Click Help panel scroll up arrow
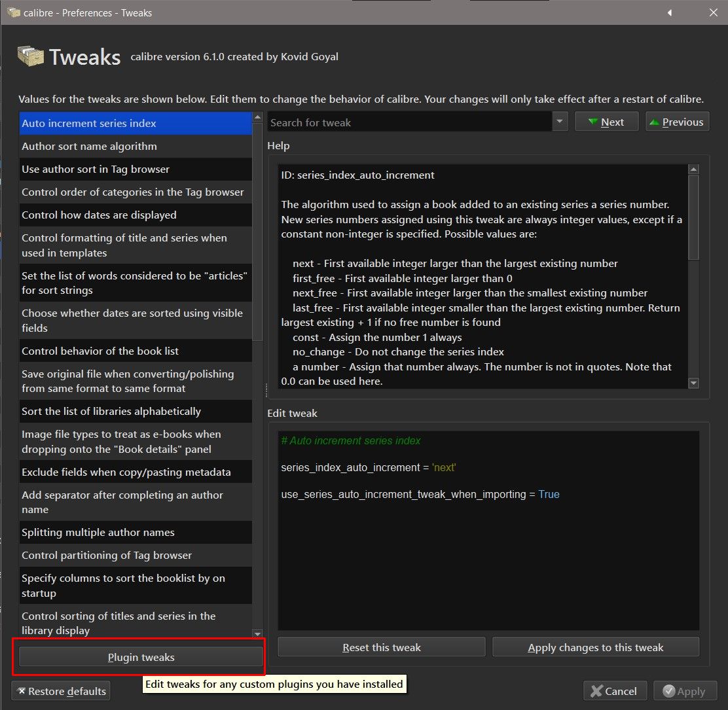This screenshot has width=728, height=710. point(693,169)
